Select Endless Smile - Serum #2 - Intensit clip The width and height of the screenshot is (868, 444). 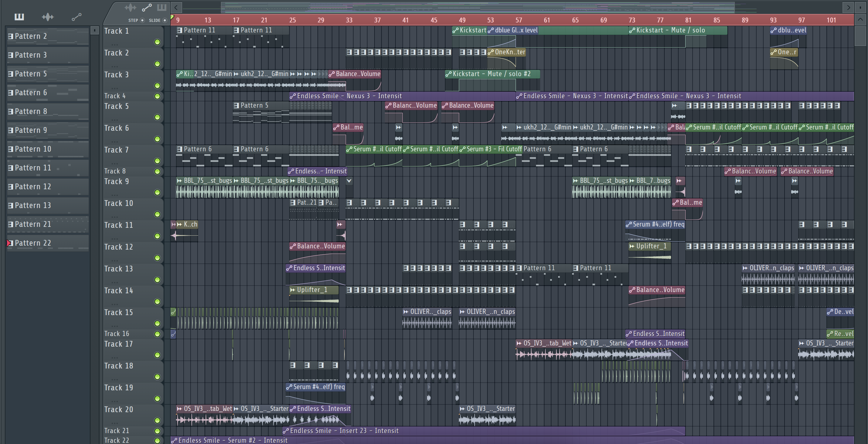click(x=512, y=440)
